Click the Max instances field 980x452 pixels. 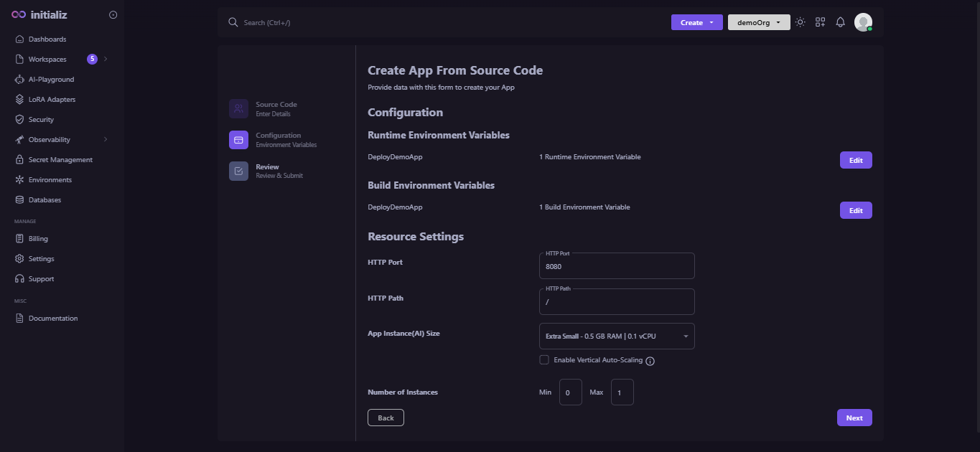point(622,392)
